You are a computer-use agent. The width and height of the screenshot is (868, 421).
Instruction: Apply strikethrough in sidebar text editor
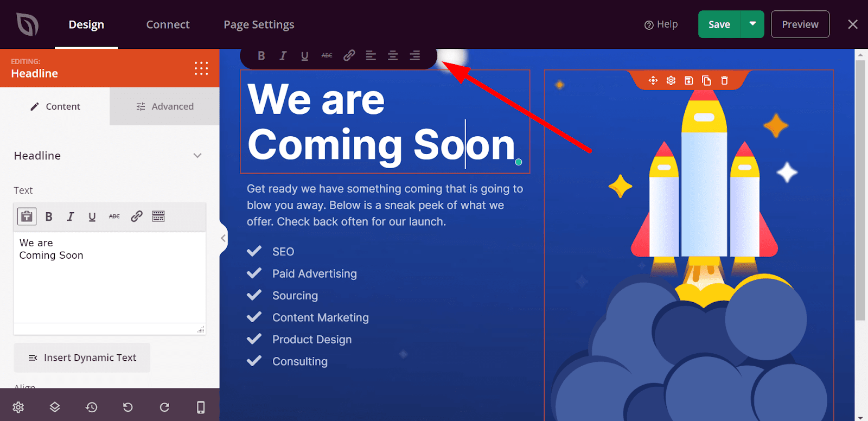tap(114, 216)
